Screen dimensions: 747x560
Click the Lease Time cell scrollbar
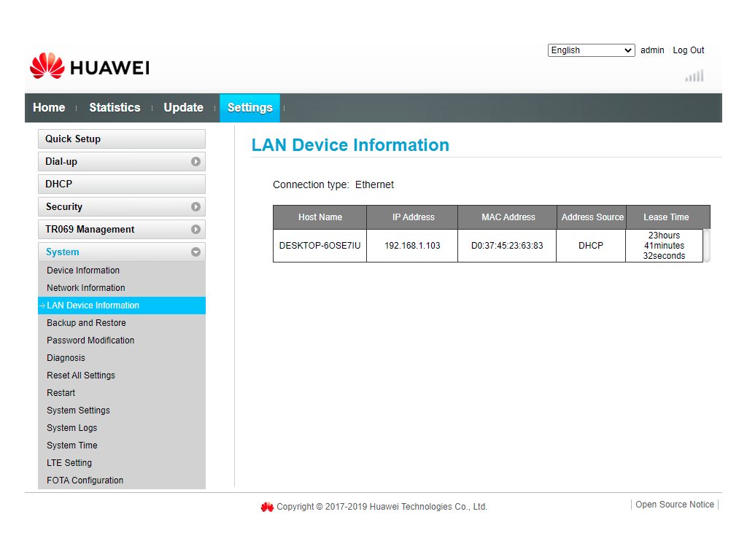click(x=706, y=246)
